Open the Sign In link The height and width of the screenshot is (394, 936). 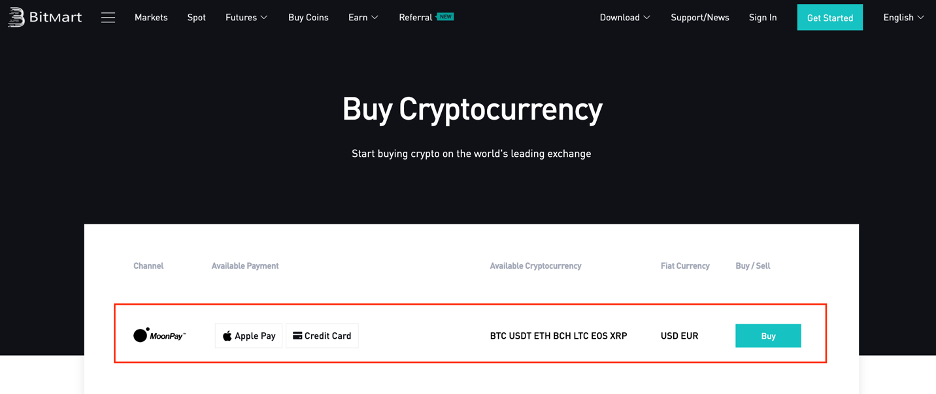tap(763, 17)
